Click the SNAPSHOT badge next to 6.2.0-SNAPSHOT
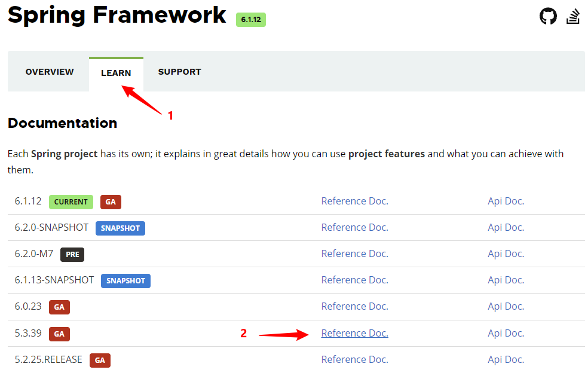588x388 pixels. click(120, 228)
